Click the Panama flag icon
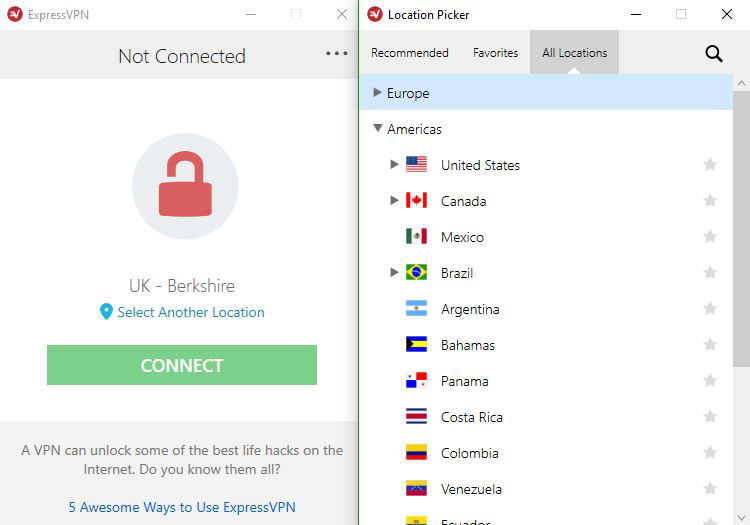Viewport: 750px width, 525px height. tap(416, 381)
